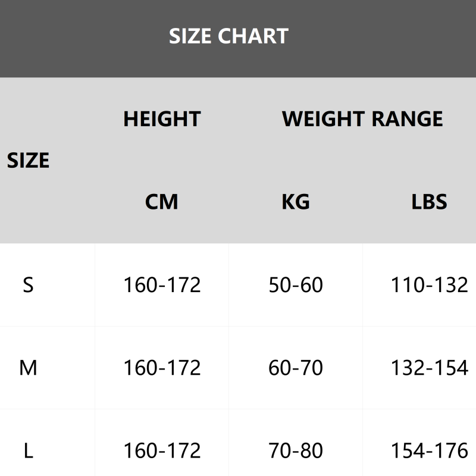Select the 70-80 KG weight cell
Viewport: 476px width, 476px height.
(x=296, y=450)
